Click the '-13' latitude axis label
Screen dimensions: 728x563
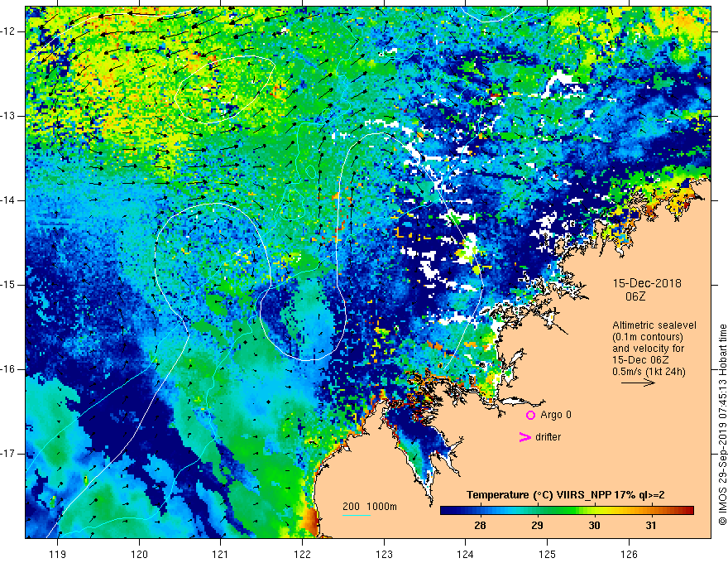tap(8, 116)
